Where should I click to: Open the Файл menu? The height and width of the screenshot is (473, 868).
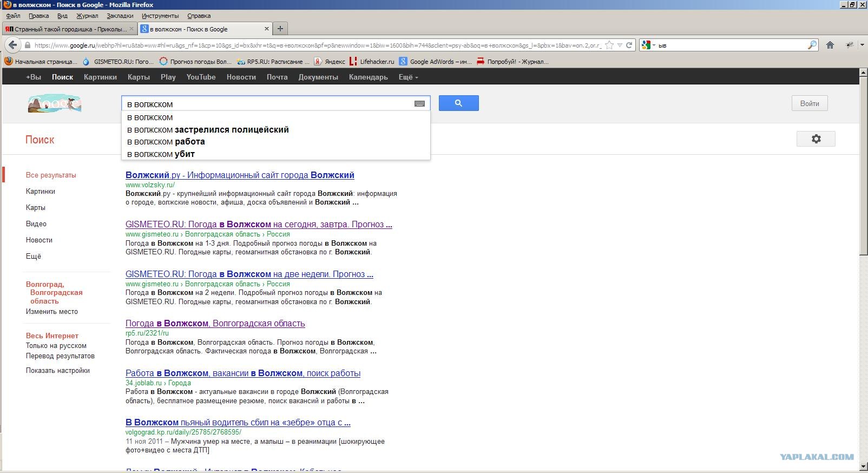(13, 16)
